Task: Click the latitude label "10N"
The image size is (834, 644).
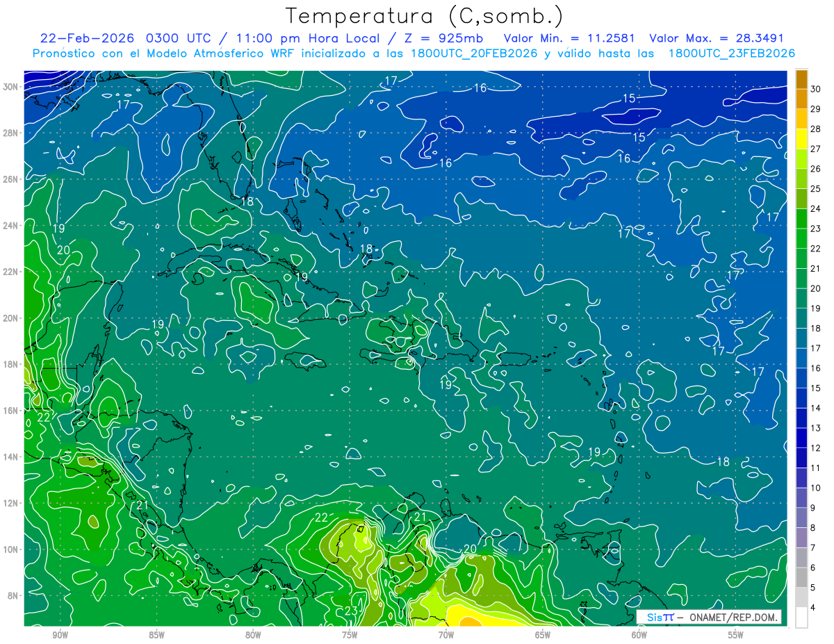Action: tap(10, 550)
